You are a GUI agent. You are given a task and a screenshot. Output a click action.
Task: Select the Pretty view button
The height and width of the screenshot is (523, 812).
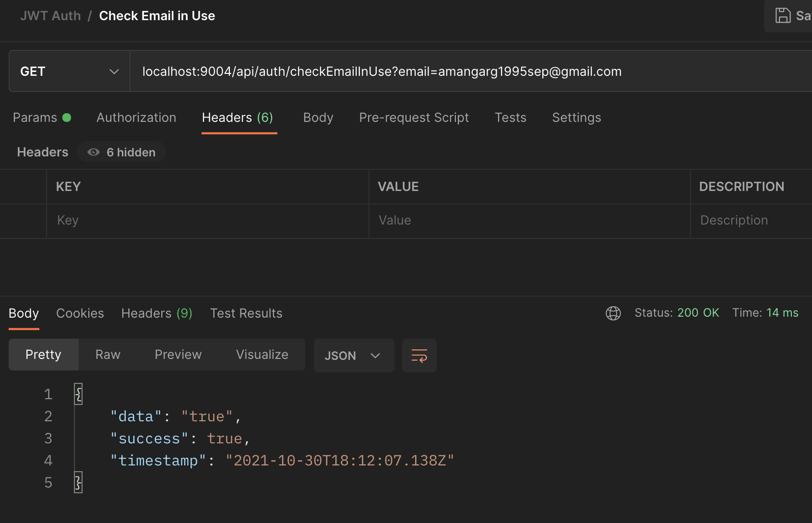click(x=43, y=355)
